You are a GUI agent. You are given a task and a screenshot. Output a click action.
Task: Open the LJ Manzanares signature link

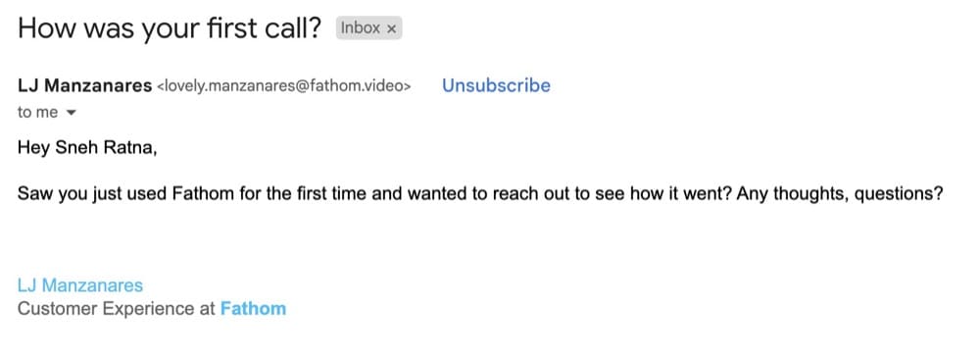80,285
